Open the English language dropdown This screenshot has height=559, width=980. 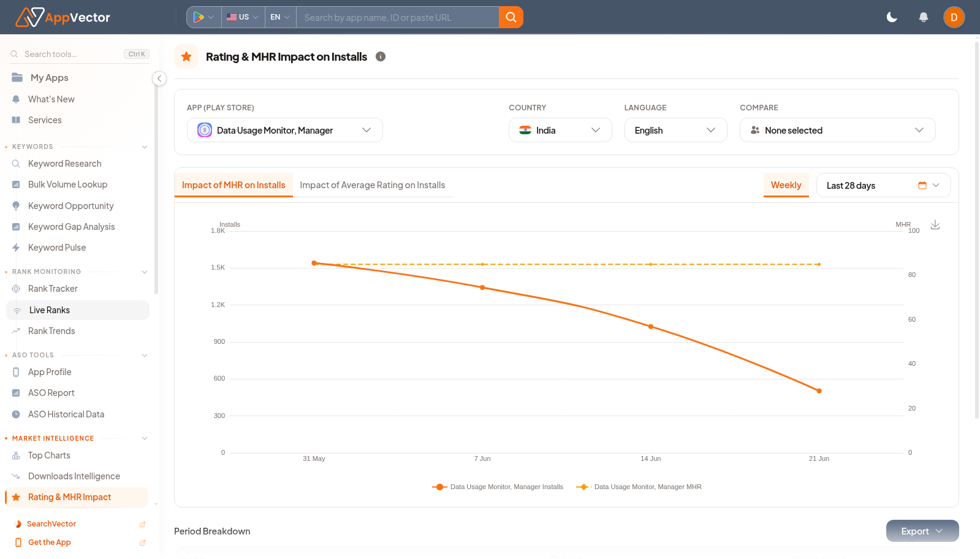tap(675, 130)
